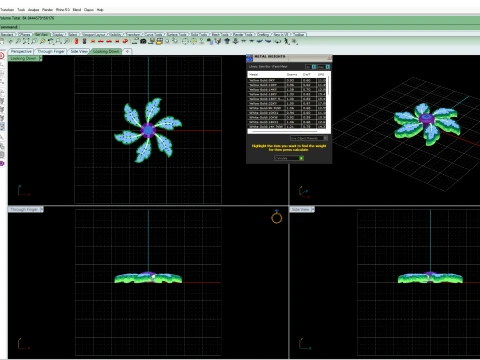
Task: Switch to the Display toolbar tab
Action: coord(58,34)
